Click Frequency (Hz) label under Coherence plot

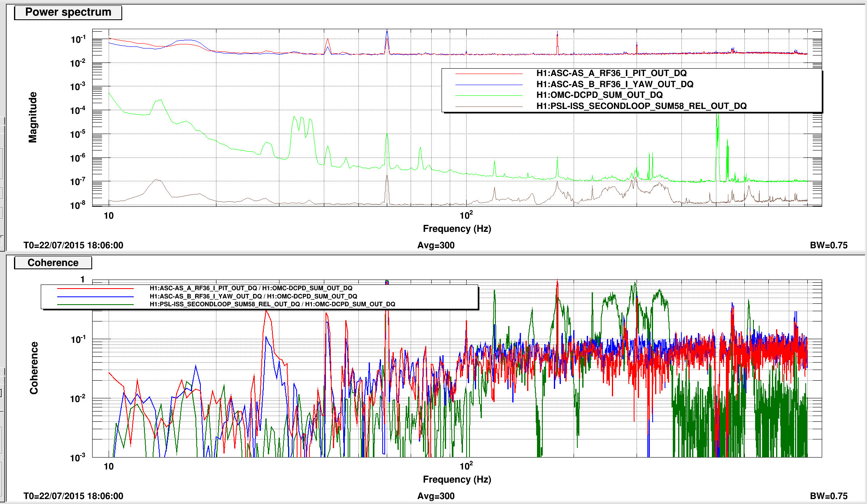pyautogui.click(x=457, y=479)
